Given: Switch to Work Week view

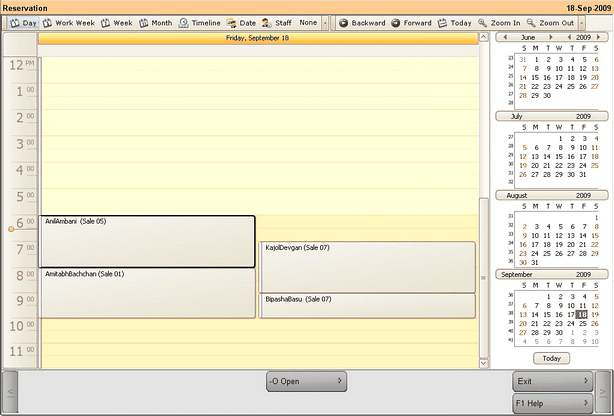Looking at the screenshot, I should click(x=69, y=22).
